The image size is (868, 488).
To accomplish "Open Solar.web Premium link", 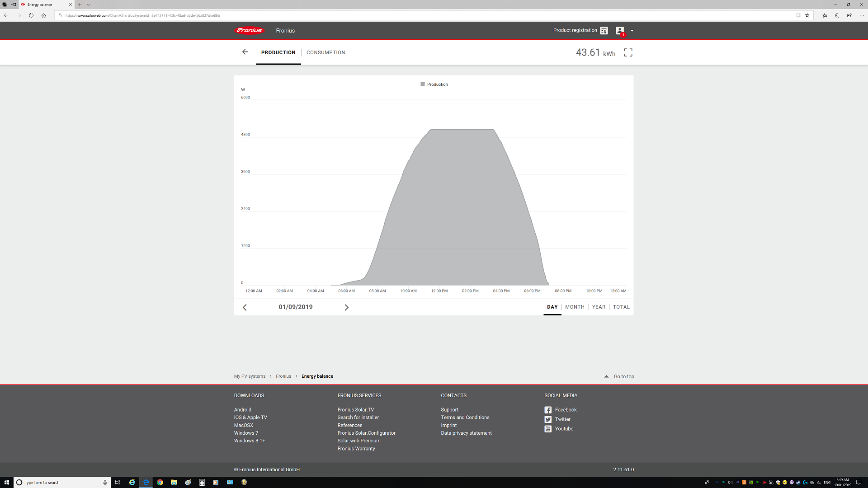I will 359,441.
